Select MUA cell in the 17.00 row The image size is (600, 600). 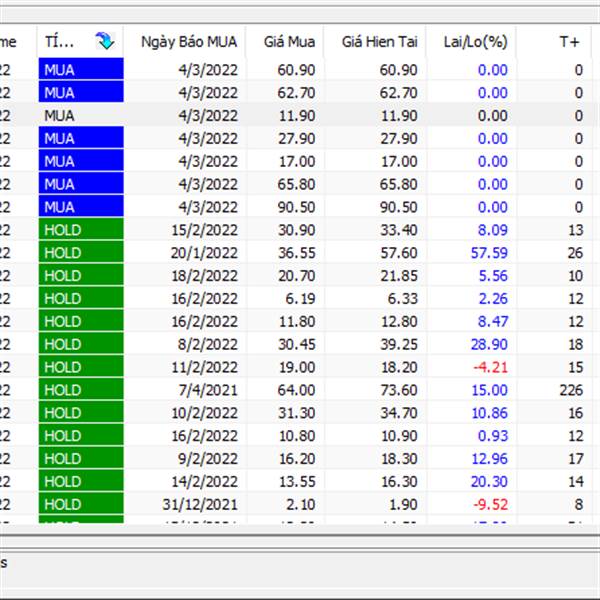click(81, 161)
